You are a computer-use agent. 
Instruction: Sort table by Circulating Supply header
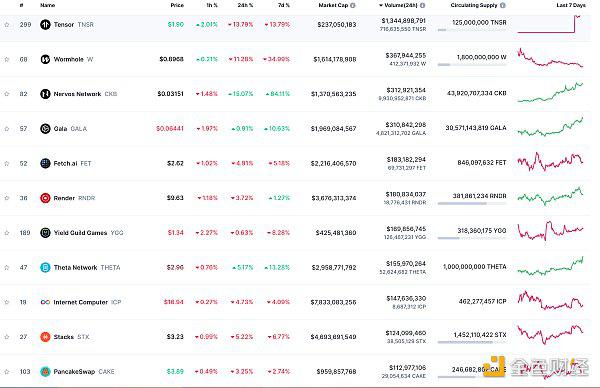point(474,5)
